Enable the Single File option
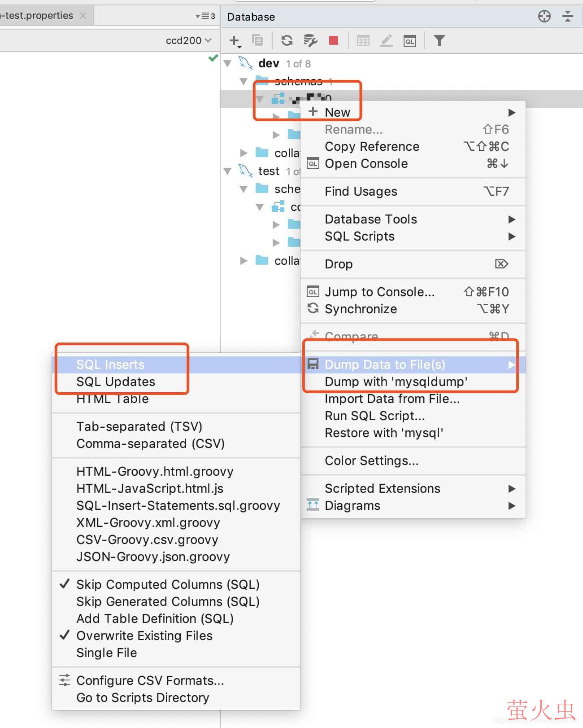583x728 pixels. coord(176,653)
